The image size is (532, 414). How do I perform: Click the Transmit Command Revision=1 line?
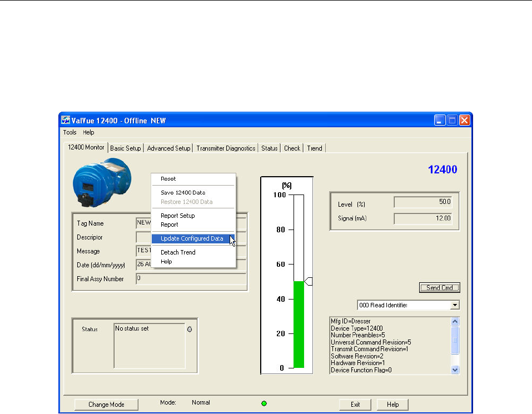click(370, 349)
